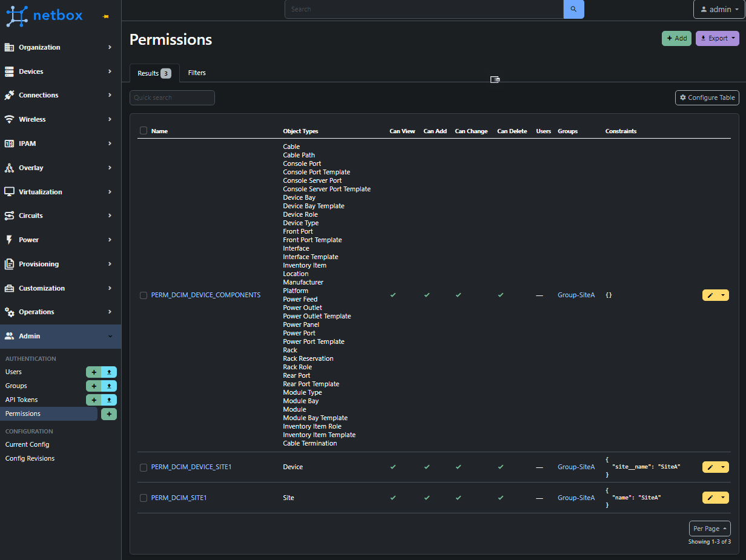This screenshot has height=560, width=746.
Task: Click the search magnifier icon in the top bar
Action: [573, 9]
